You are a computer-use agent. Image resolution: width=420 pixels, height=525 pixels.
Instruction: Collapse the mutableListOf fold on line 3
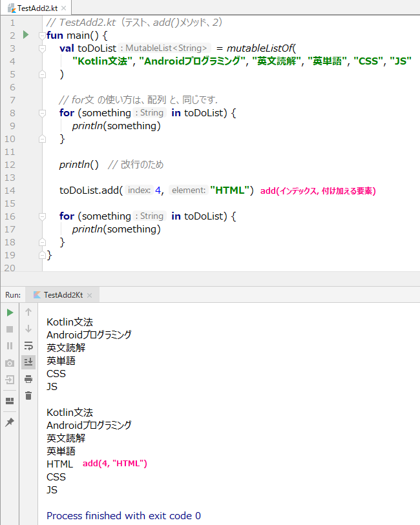pyautogui.click(x=42, y=48)
